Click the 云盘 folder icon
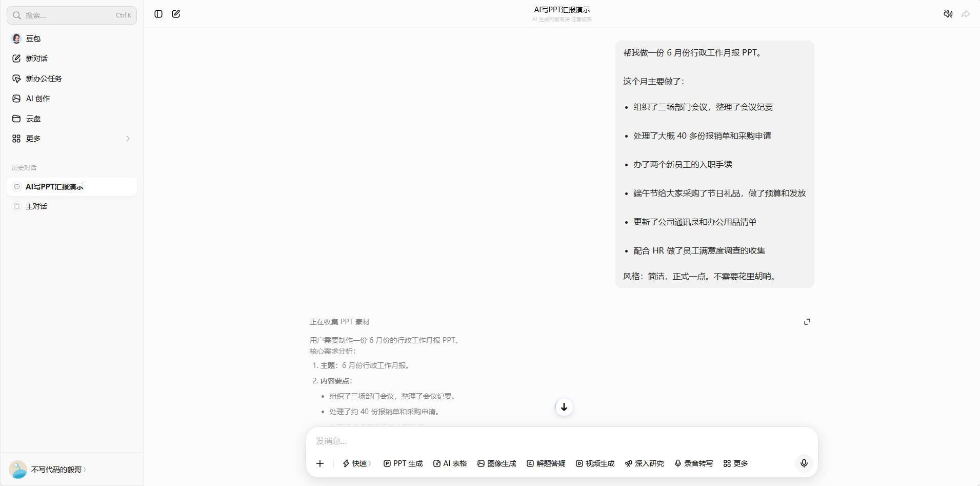The image size is (980, 486). point(16,119)
